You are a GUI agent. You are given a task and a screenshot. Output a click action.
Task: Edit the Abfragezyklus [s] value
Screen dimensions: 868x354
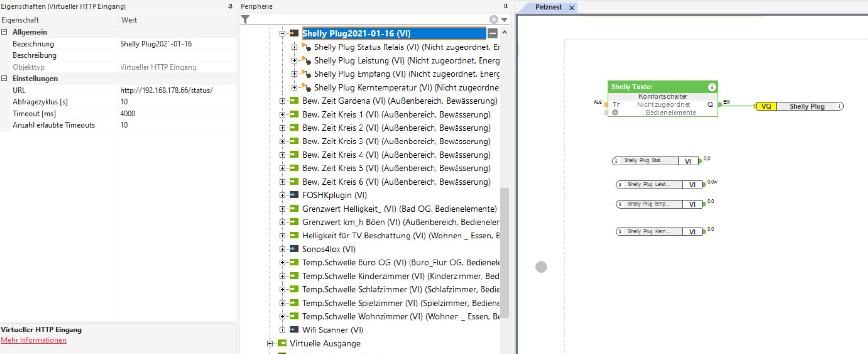(177, 102)
